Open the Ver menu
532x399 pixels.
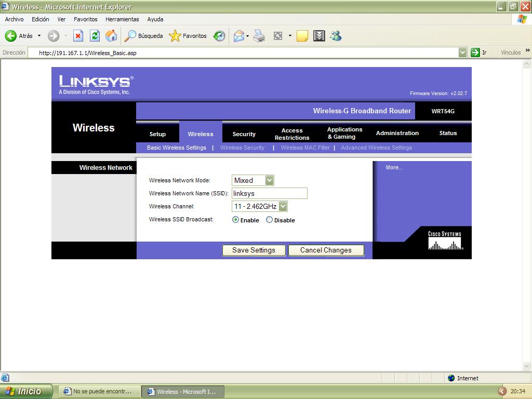pyautogui.click(x=61, y=19)
